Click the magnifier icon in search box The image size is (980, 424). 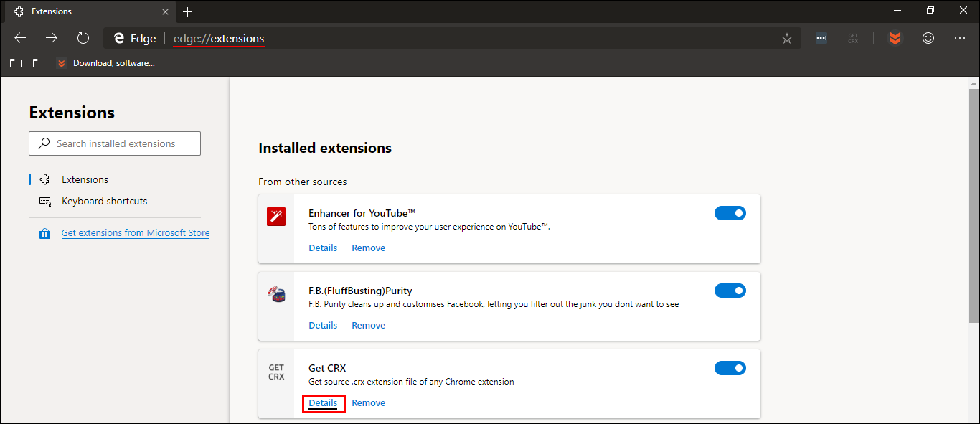tap(44, 143)
